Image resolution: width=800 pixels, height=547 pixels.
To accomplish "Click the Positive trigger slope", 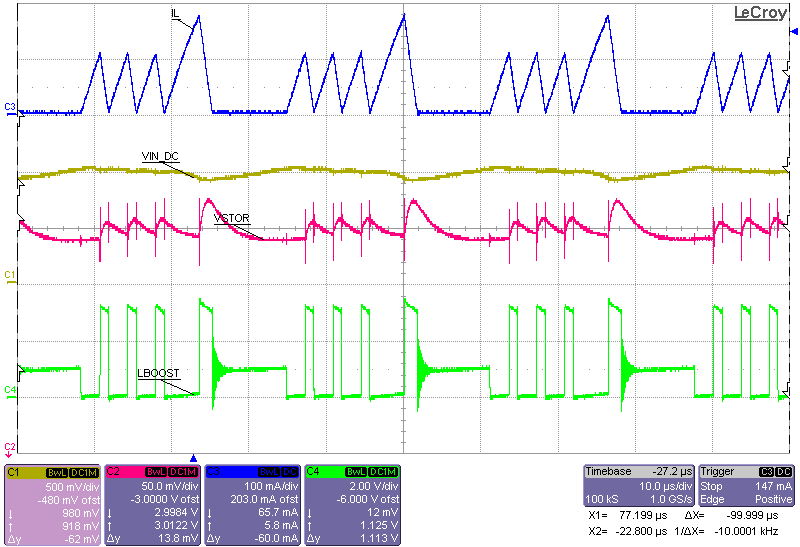I will point(773,499).
